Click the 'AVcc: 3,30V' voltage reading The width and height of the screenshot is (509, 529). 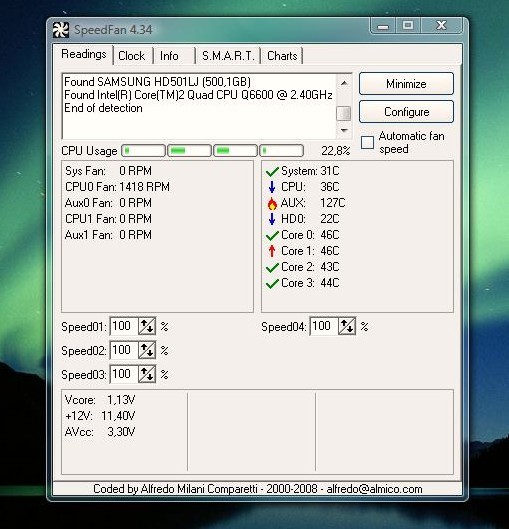(100, 432)
